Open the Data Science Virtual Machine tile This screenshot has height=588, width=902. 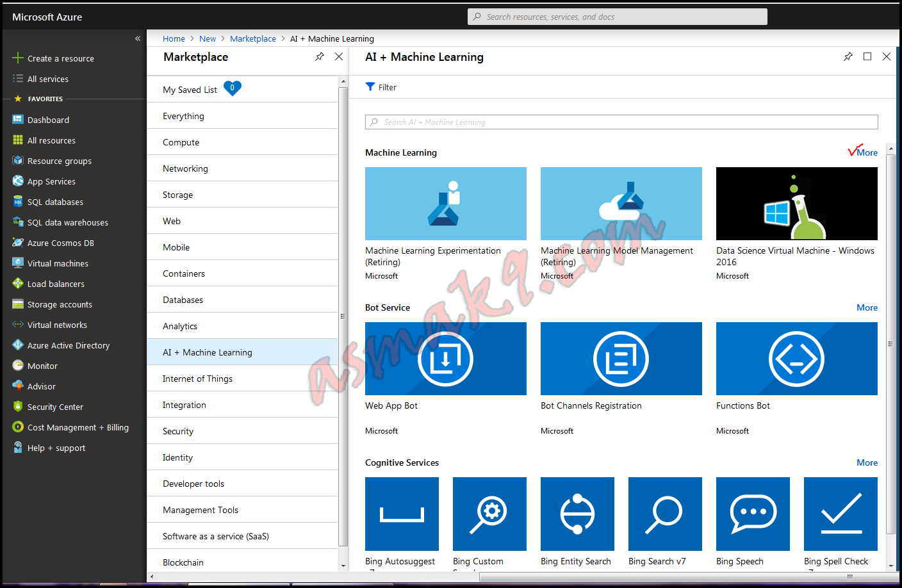(796, 203)
